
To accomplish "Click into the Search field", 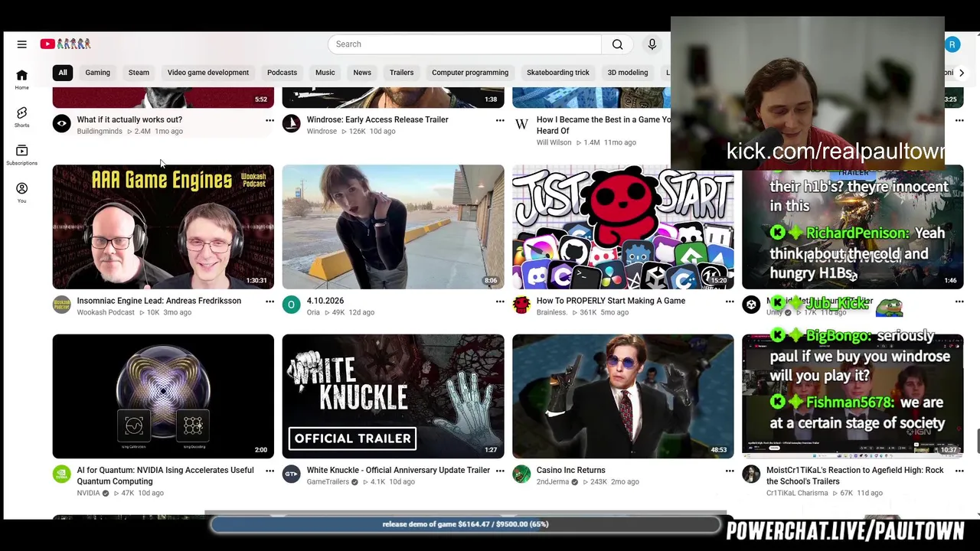I will coord(465,44).
